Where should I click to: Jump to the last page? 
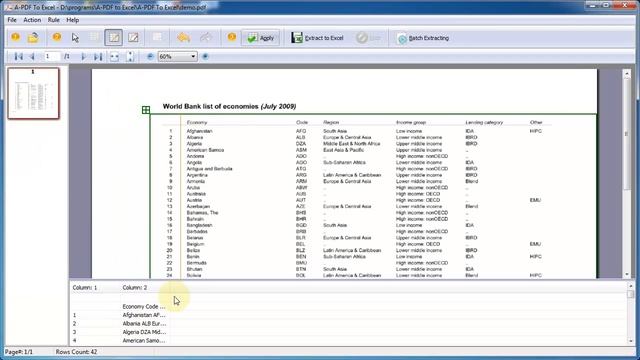(98, 56)
